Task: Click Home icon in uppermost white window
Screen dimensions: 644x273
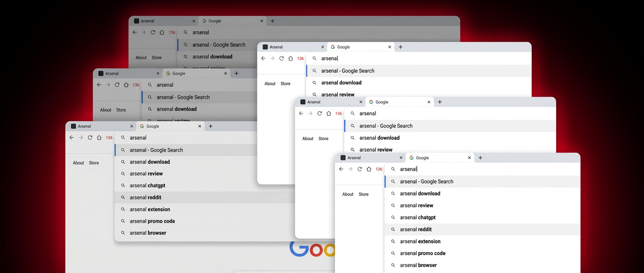Action: [291, 58]
